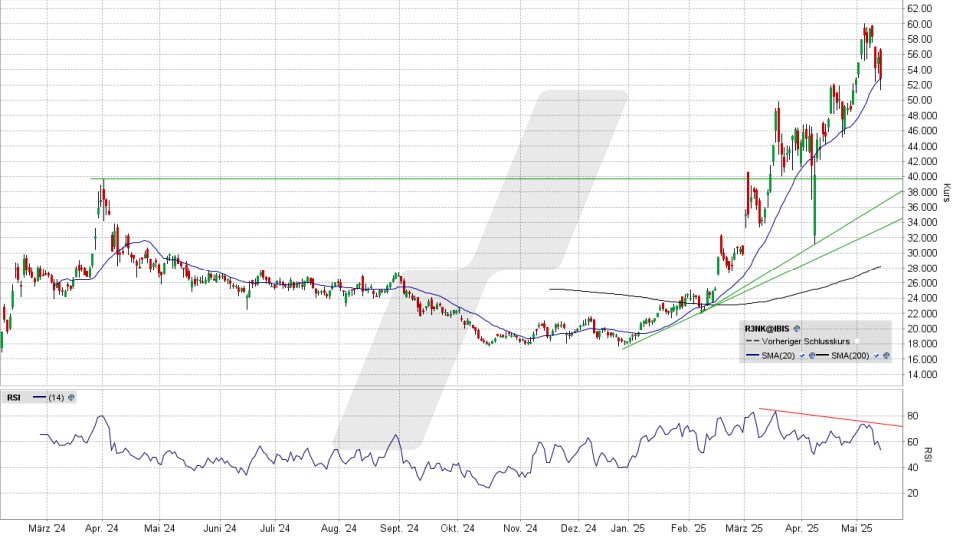Viewport: 960px width, 540px height.
Task: Click the R3NK@IBIS symbol label
Action: pyautogui.click(x=767, y=329)
